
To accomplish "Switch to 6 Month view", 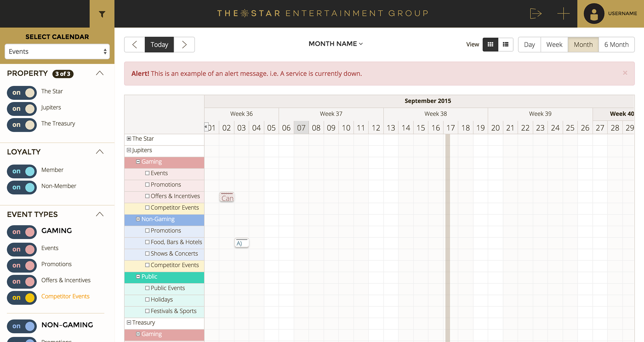I will point(616,45).
